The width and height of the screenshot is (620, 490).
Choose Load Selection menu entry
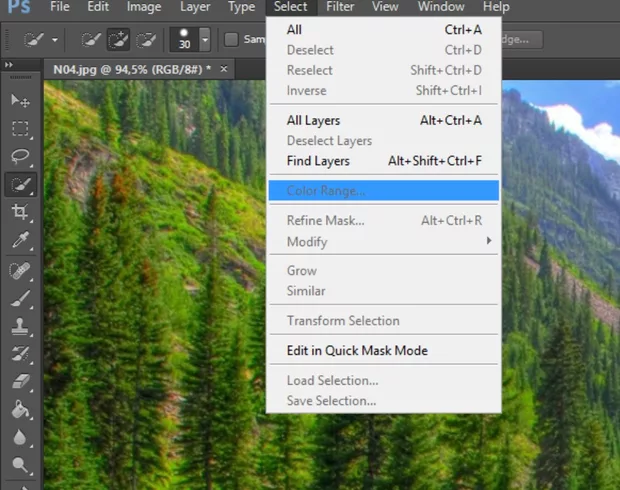(384, 380)
